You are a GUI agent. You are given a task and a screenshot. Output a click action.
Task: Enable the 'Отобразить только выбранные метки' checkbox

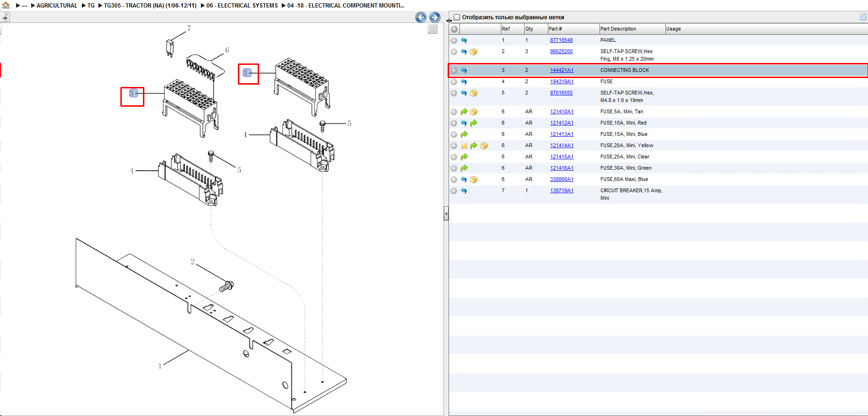[x=457, y=17]
